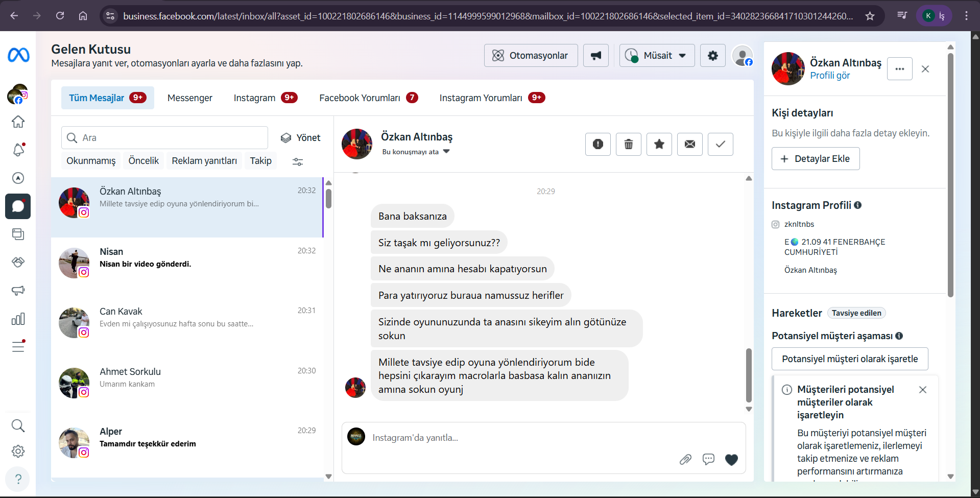The height and width of the screenshot is (498, 980).
Task: Go back in browser history
Action: 14,16
